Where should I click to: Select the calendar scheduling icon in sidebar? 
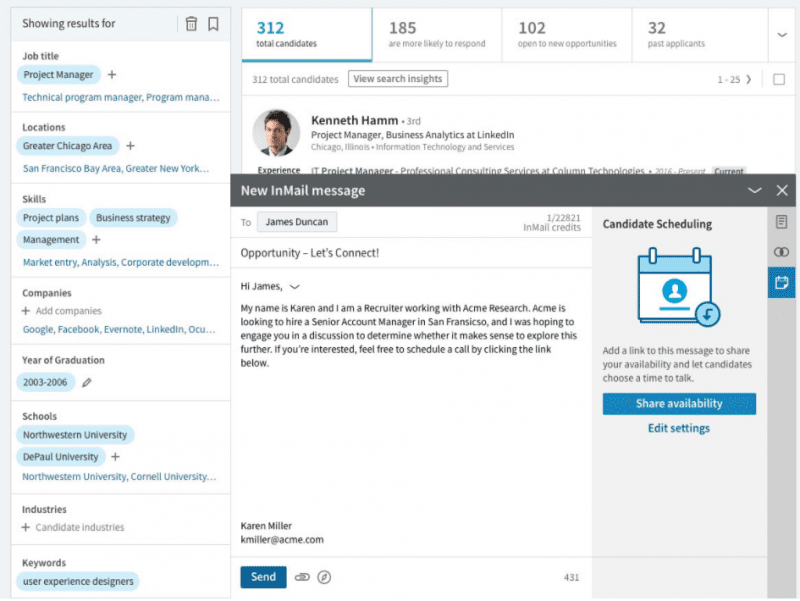[x=782, y=283]
